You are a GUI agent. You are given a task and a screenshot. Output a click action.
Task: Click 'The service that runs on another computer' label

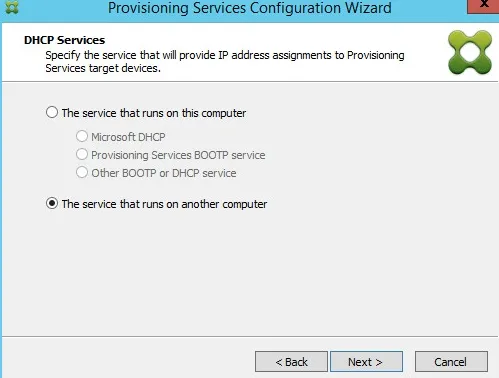coord(164,204)
